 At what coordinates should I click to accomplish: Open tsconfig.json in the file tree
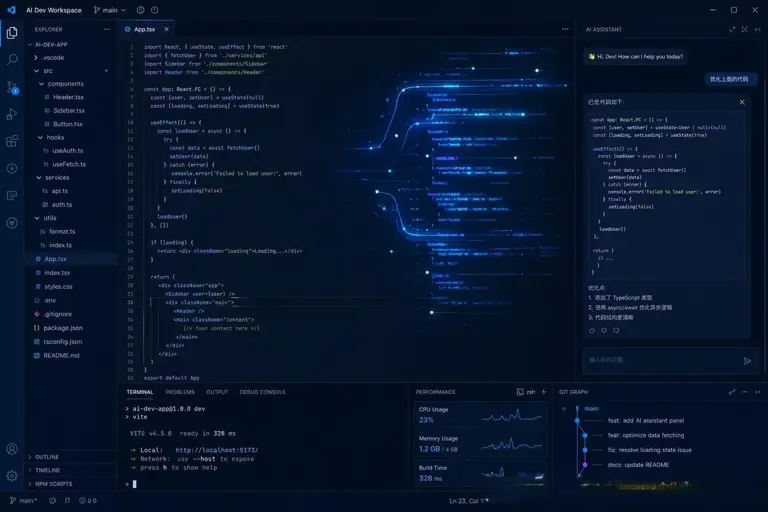[x=62, y=342]
